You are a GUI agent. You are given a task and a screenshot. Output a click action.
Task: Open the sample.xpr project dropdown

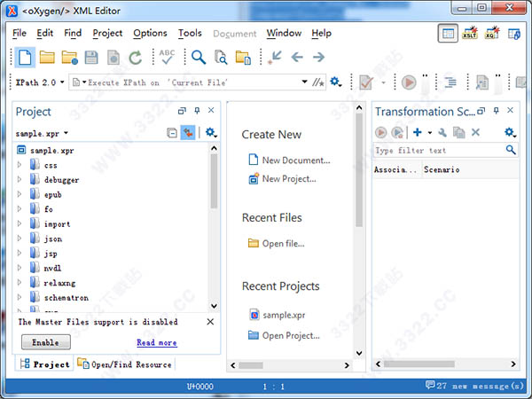pos(66,133)
